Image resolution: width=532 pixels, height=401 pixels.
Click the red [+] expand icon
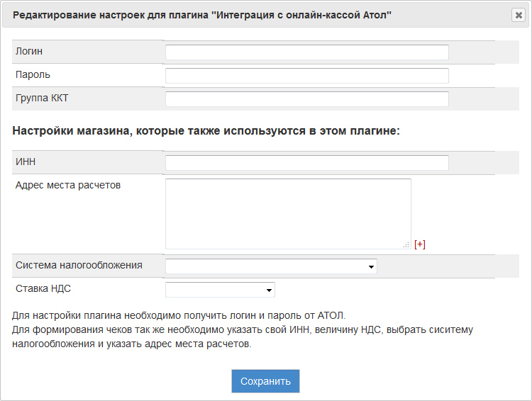pyautogui.click(x=420, y=244)
